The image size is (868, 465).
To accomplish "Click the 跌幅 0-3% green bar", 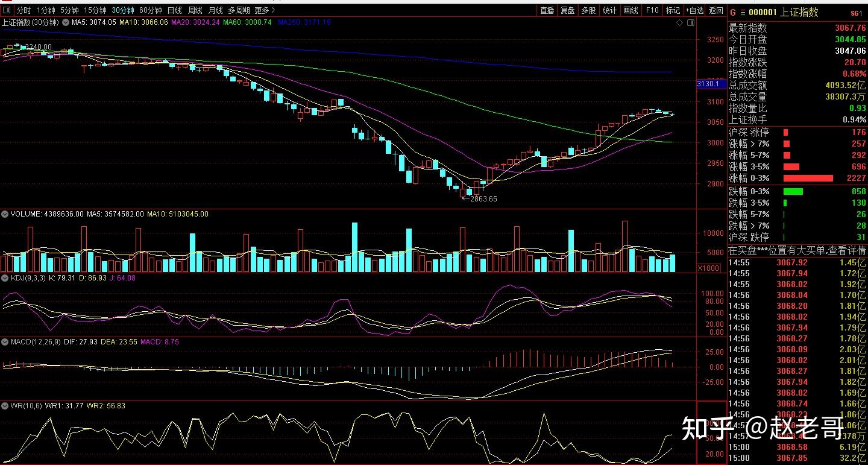I will [793, 191].
